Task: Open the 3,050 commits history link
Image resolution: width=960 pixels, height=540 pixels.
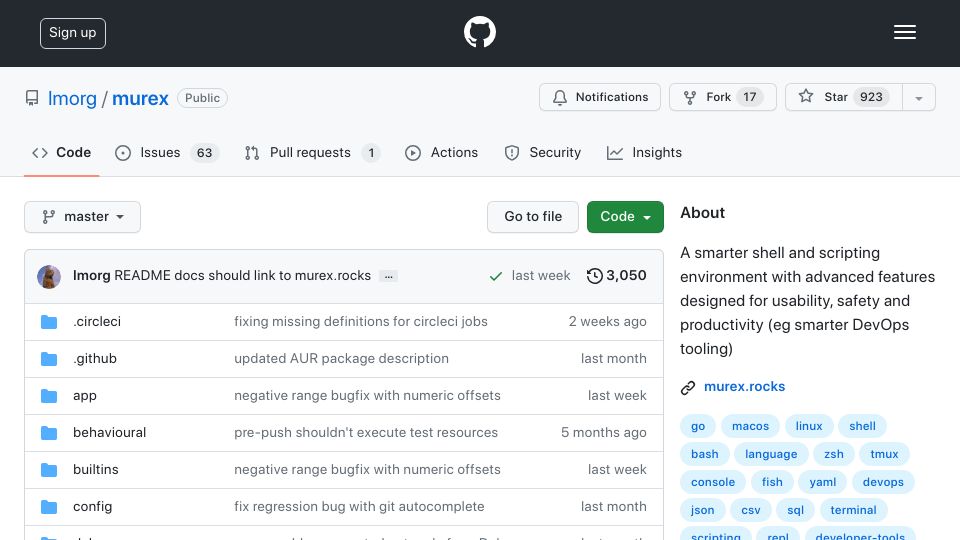Action: (617, 276)
